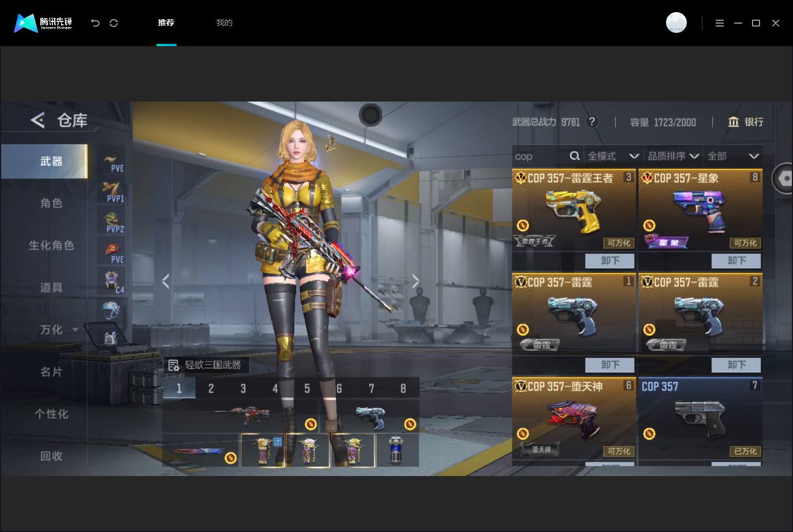Switch to the 推荐 tab
This screenshot has height=532, width=793.
166,23
